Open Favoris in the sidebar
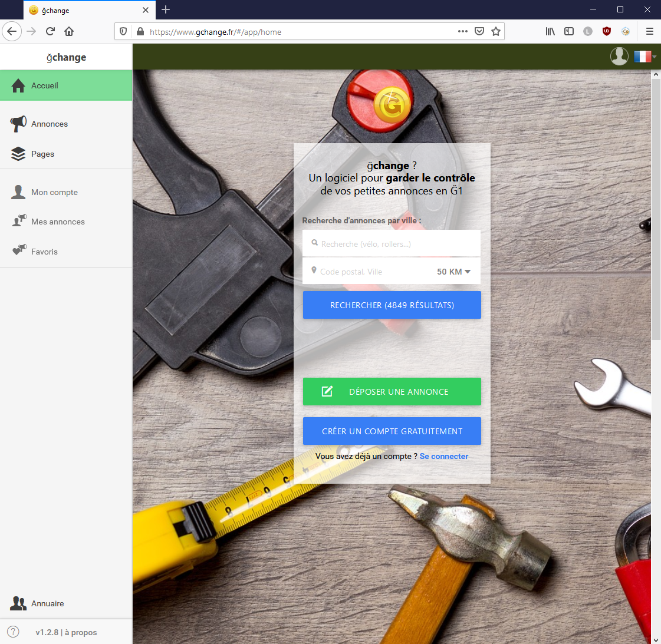The height and width of the screenshot is (644, 661). [44, 252]
